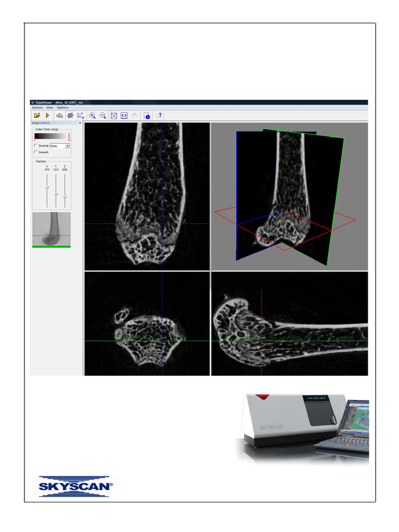This screenshot has height=532, width=399.
Task: Close the Image control panel
Action: (80, 123)
